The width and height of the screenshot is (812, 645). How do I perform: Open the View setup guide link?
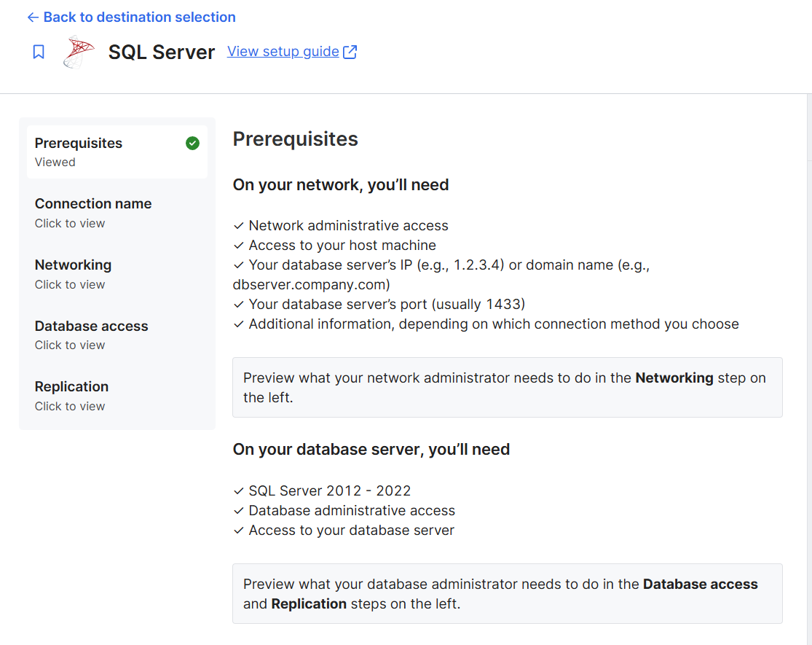[x=292, y=52]
